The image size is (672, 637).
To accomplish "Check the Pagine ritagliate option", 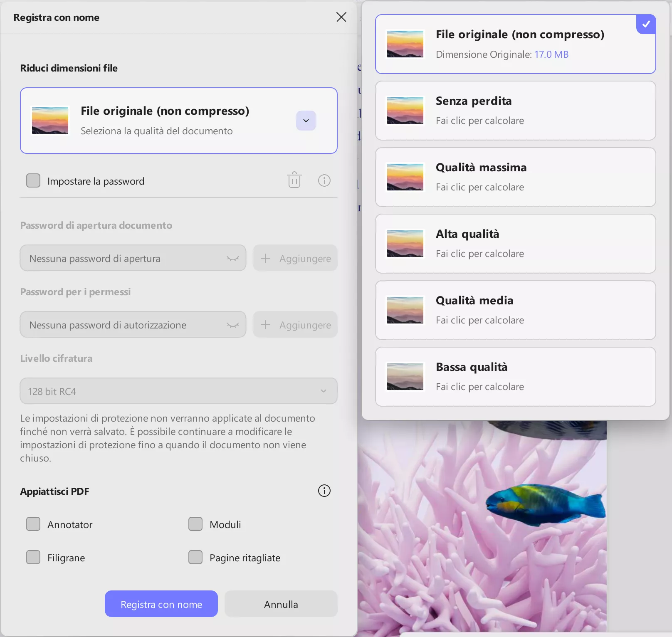I will tap(195, 558).
